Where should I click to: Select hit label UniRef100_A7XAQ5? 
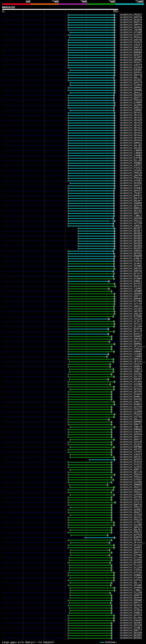pos(131,32)
